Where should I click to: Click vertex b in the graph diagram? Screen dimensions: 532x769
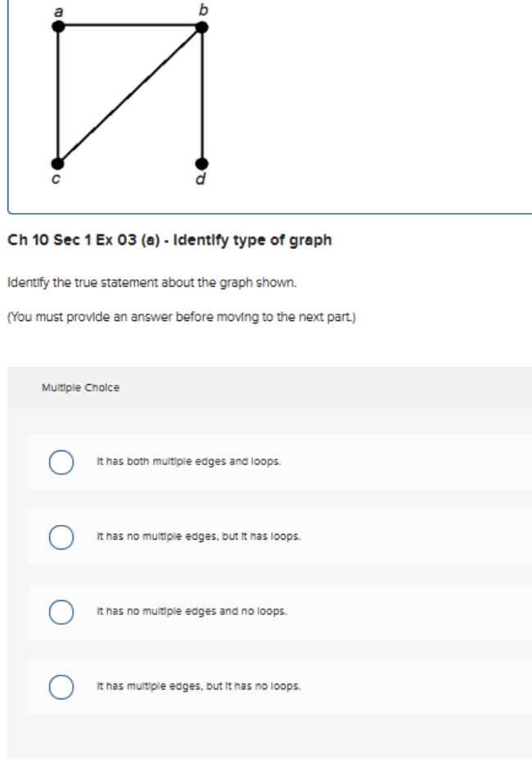click(201, 27)
